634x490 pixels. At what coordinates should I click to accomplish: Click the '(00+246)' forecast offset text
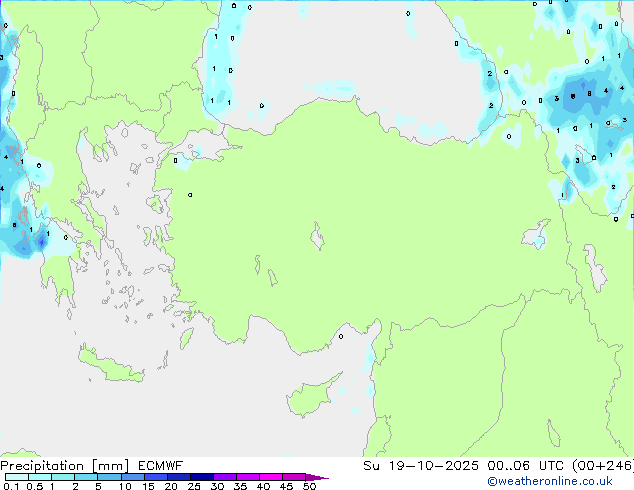[603, 466]
